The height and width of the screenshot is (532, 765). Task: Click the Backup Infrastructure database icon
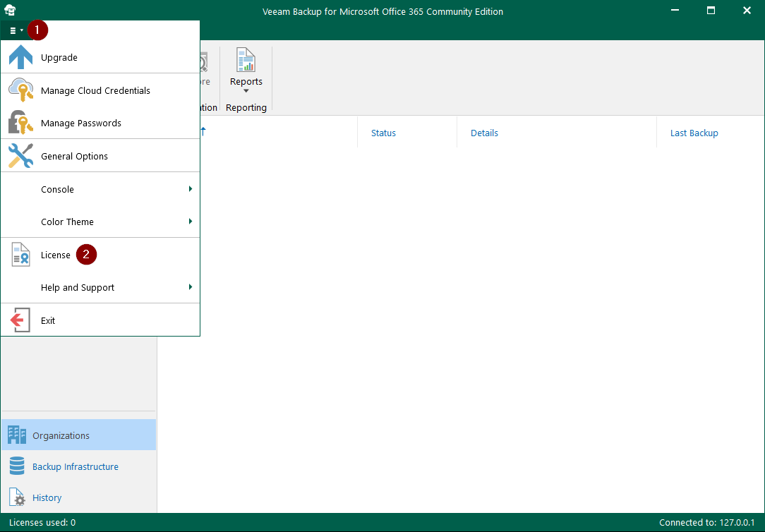click(x=17, y=466)
